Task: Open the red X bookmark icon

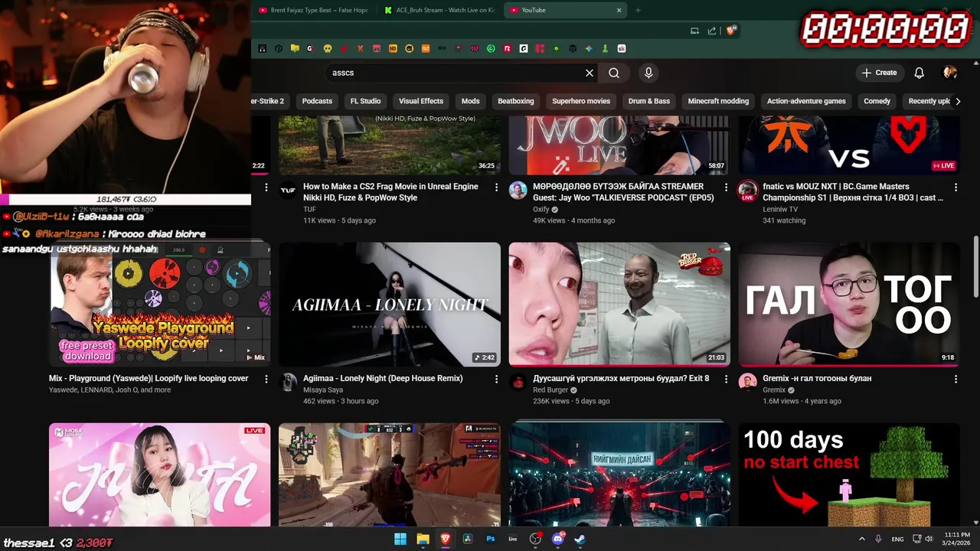Action: pos(361,48)
